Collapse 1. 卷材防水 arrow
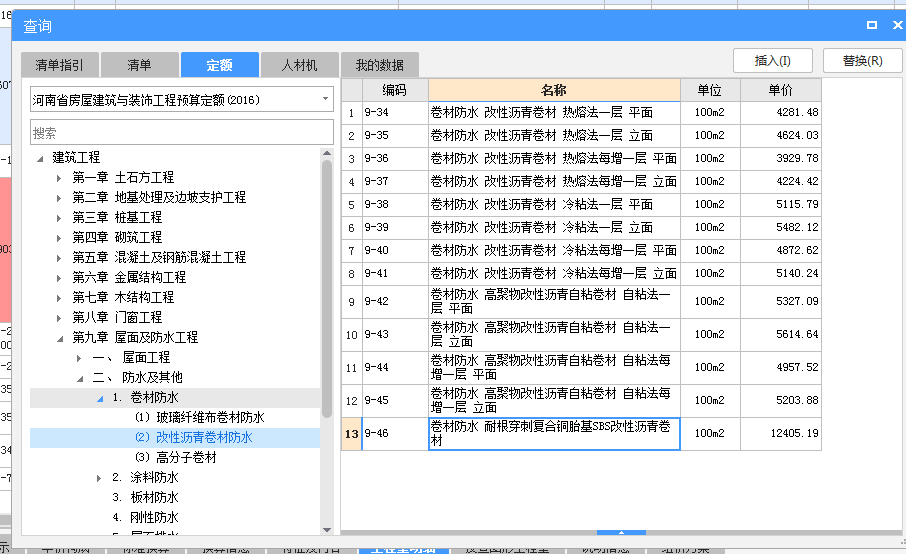 (x=100, y=398)
